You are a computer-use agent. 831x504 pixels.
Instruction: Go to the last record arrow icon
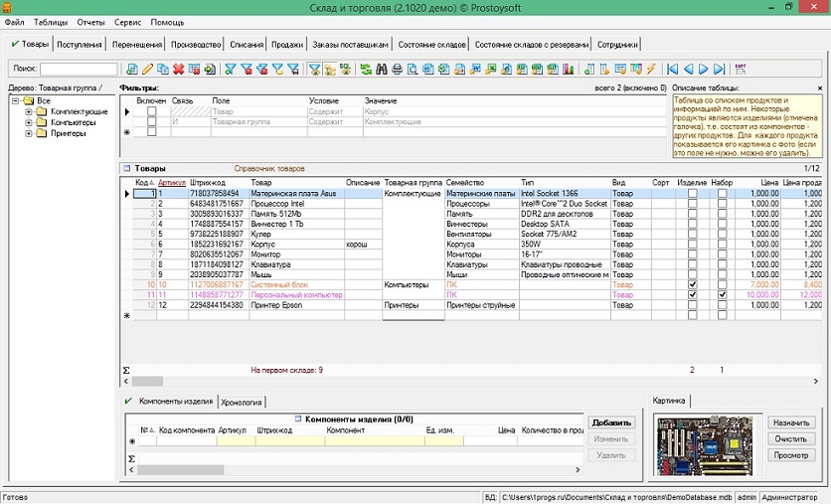pos(719,70)
